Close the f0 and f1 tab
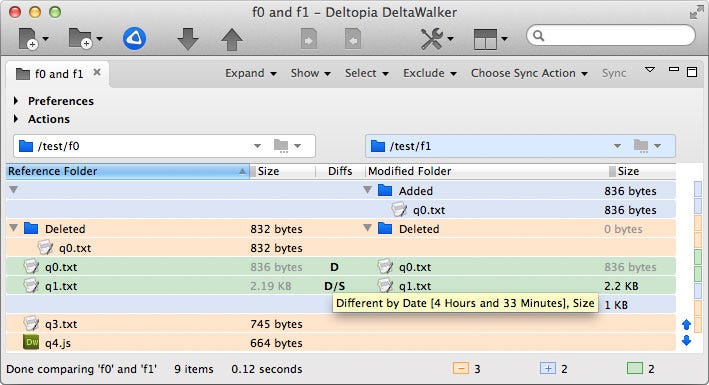 pyautogui.click(x=97, y=72)
